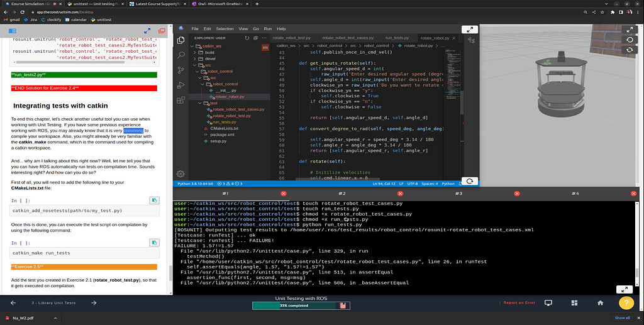This screenshot has width=644, height=325.
Task: Open the Run menu
Action: click(268, 29)
